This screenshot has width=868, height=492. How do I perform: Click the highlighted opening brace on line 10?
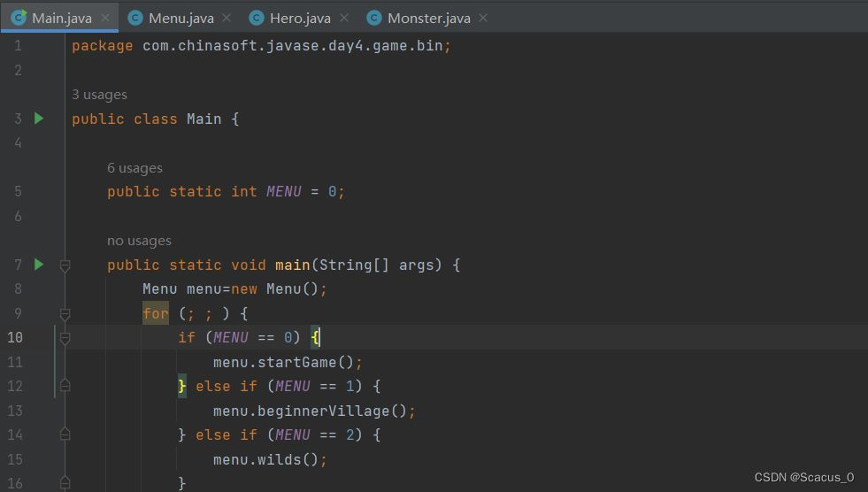tap(314, 337)
